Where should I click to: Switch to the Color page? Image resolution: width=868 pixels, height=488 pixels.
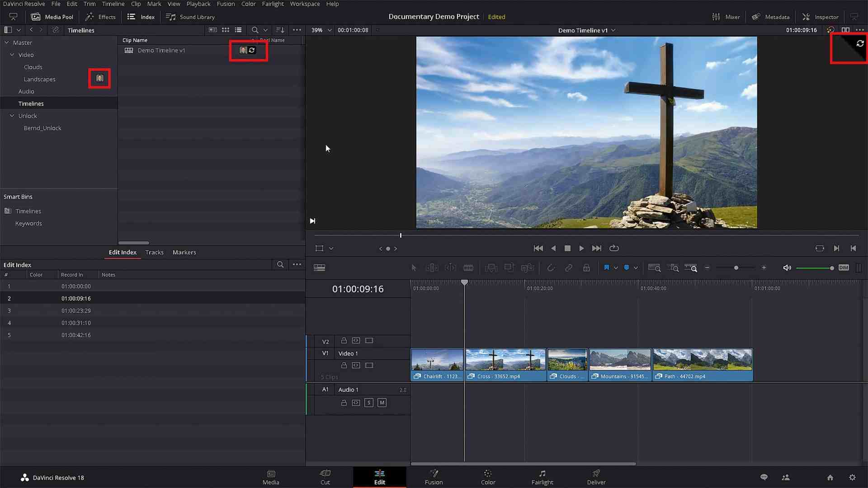pyautogui.click(x=488, y=477)
